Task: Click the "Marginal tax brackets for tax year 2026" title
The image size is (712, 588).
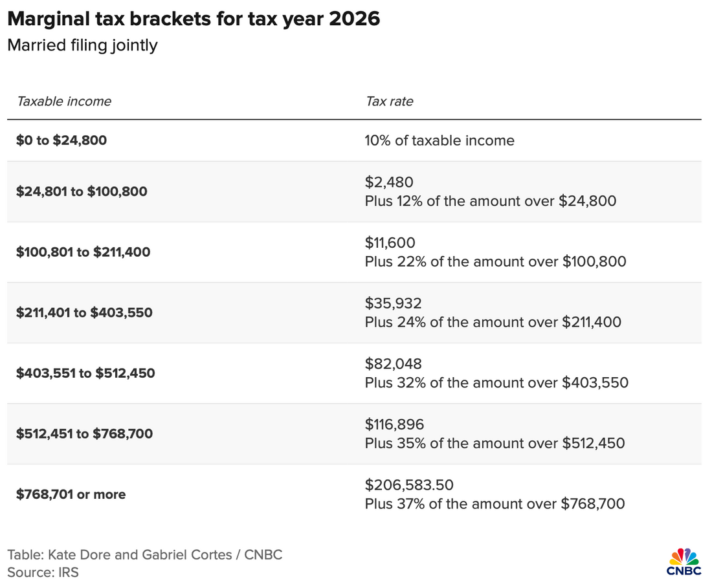Action: coord(194,19)
